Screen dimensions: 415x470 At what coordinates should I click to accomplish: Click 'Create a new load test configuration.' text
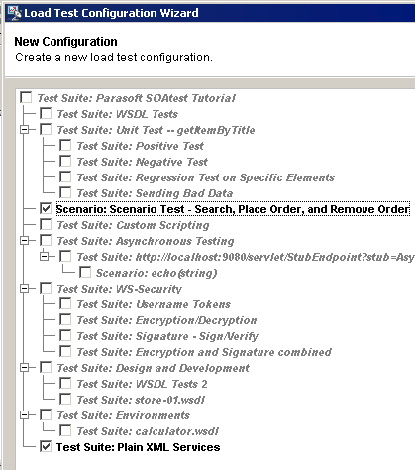114,57
